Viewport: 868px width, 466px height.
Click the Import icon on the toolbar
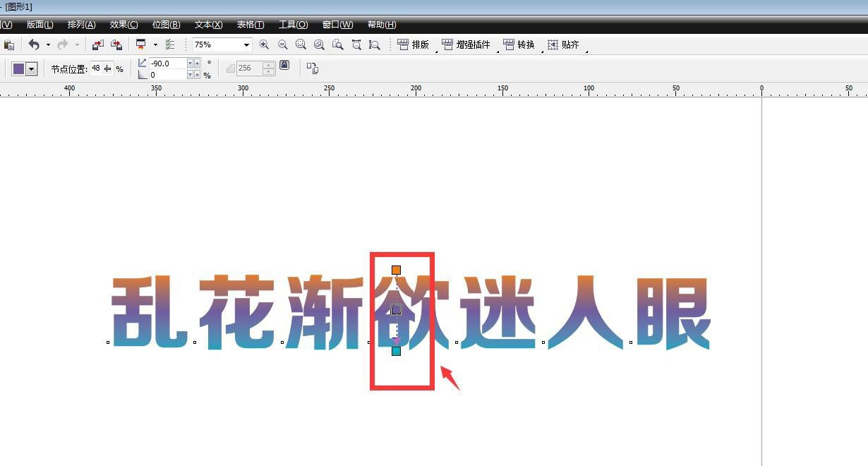click(97, 44)
